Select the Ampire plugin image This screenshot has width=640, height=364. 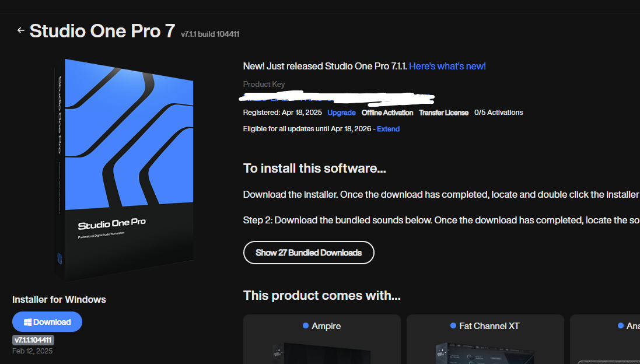pyautogui.click(x=322, y=350)
